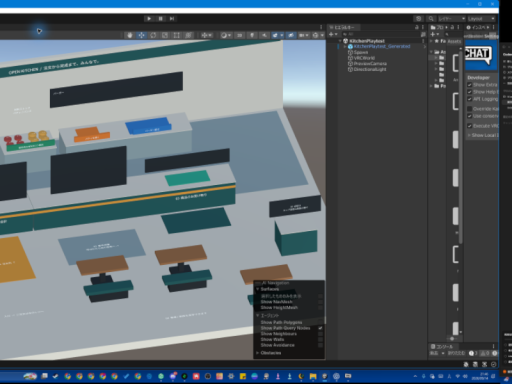This screenshot has height=384, width=512.
Task: Toggle the Console error count filter
Action: (x=494, y=353)
